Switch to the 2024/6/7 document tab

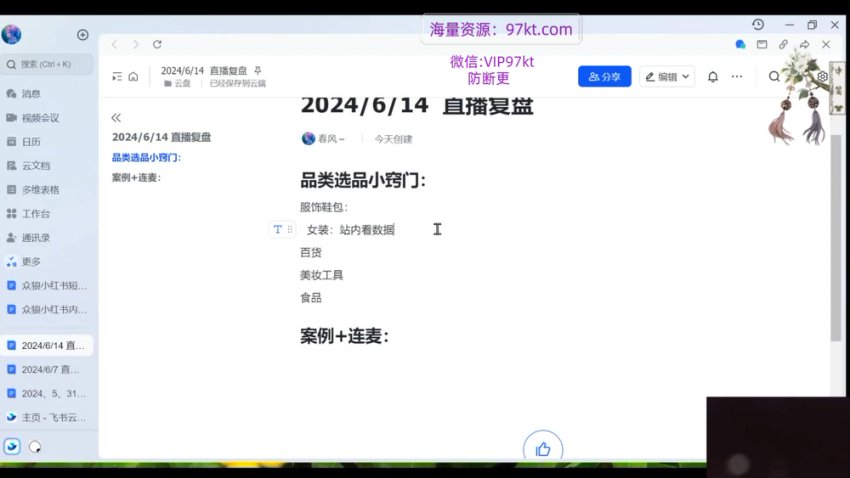pyautogui.click(x=48, y=369)
